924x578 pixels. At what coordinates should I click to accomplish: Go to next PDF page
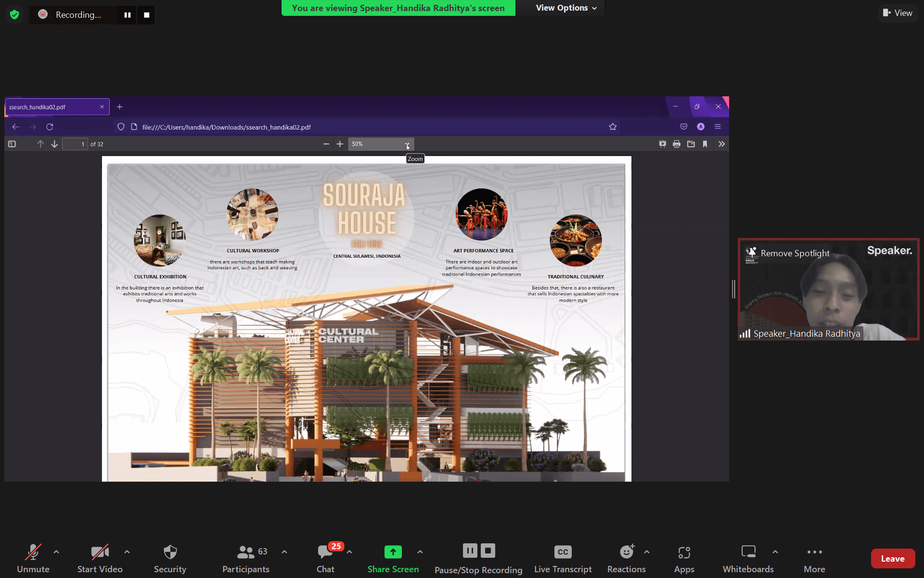54,144
